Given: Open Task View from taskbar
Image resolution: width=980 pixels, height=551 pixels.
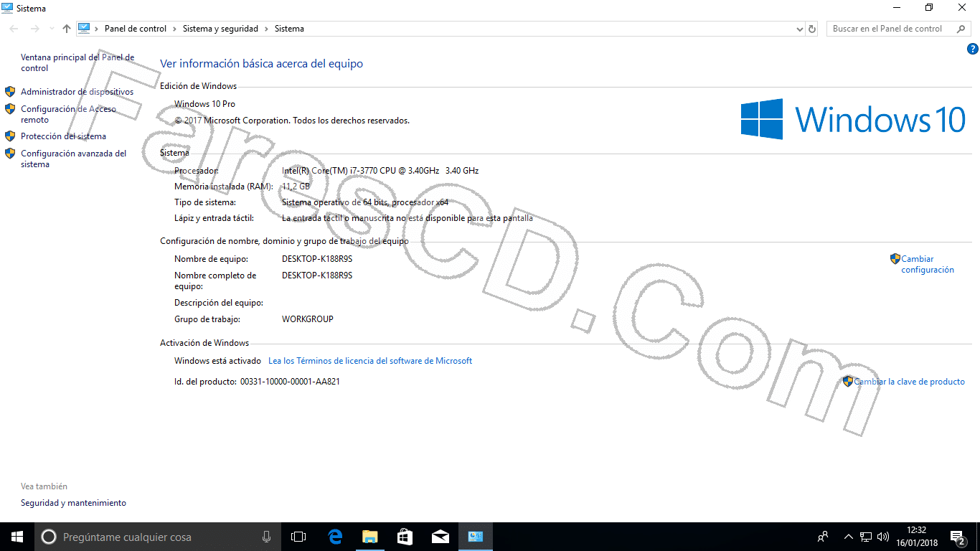Looking at the screenshot, I should [x=298, y=537].
